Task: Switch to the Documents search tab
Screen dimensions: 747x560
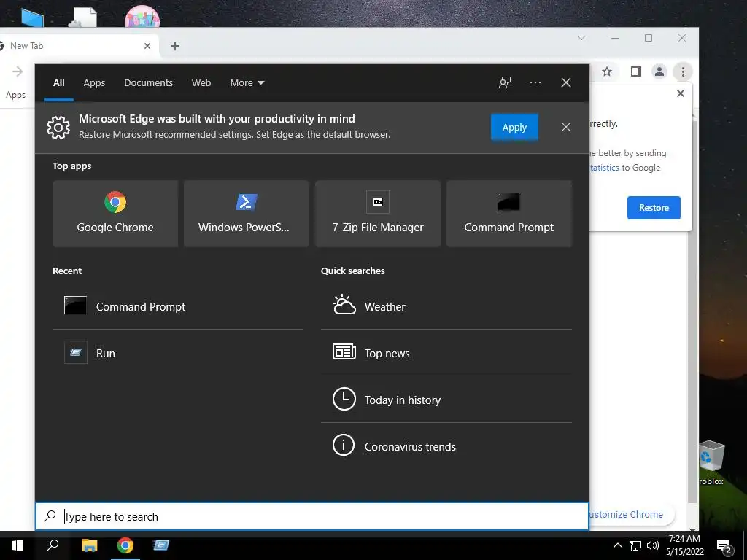Action: pyautogui.click(x=148, y=83)
